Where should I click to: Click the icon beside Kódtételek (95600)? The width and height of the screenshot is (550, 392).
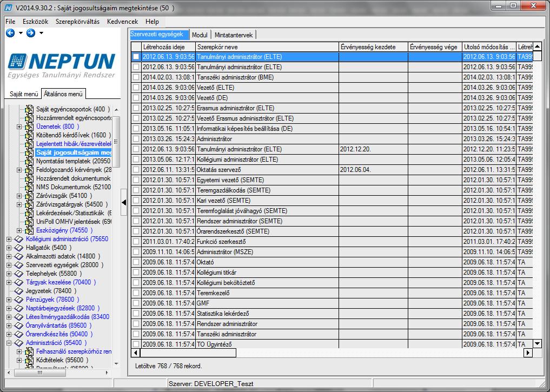(x=29, y=360)
